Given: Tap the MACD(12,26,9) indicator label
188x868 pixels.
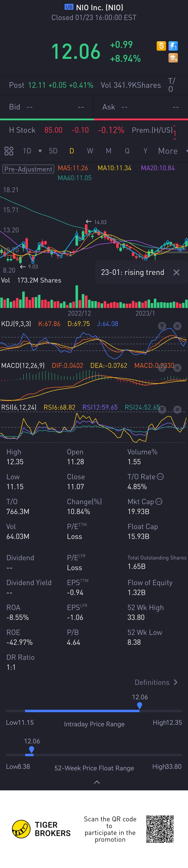Looking at the screenshot, I should click(x=23, y=365).
